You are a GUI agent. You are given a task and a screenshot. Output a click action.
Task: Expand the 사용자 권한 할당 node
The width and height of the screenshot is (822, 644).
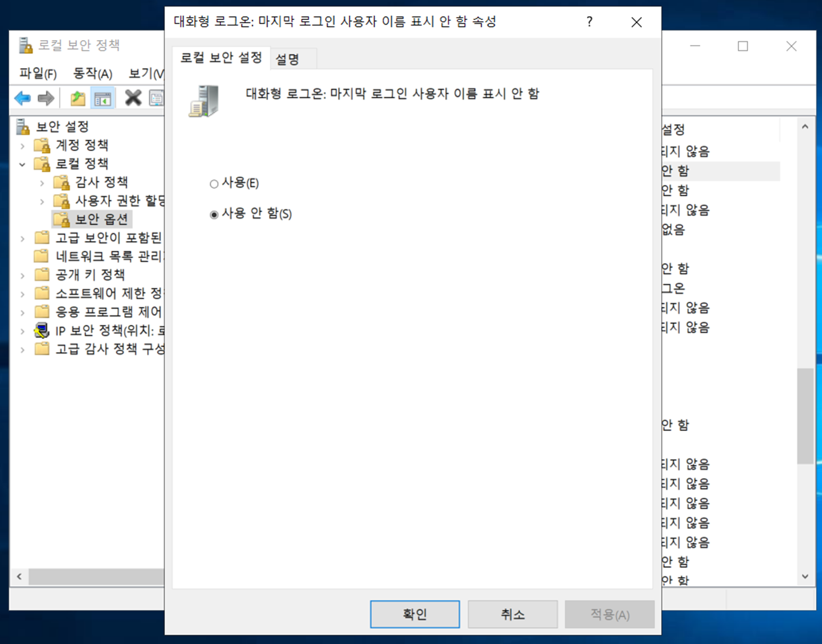coord(42,202)
